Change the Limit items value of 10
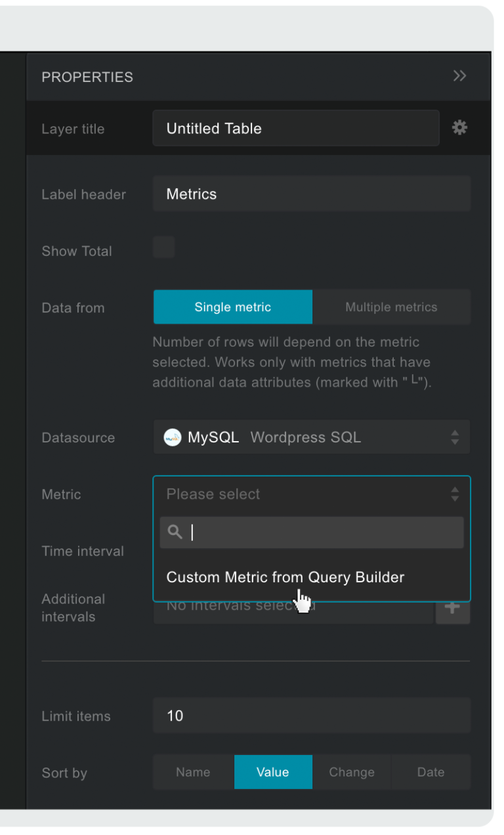The image size is (504, 835). coord(311,716)
